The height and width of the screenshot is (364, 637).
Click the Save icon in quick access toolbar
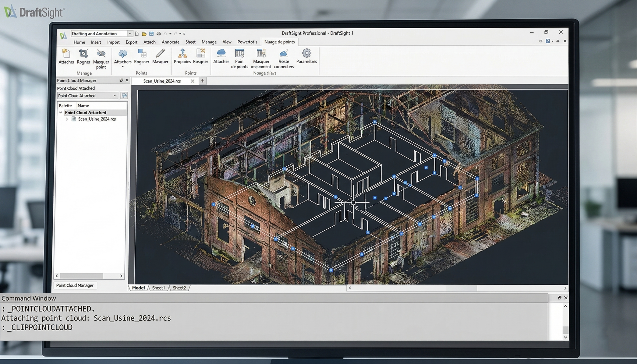click(152, 34)
